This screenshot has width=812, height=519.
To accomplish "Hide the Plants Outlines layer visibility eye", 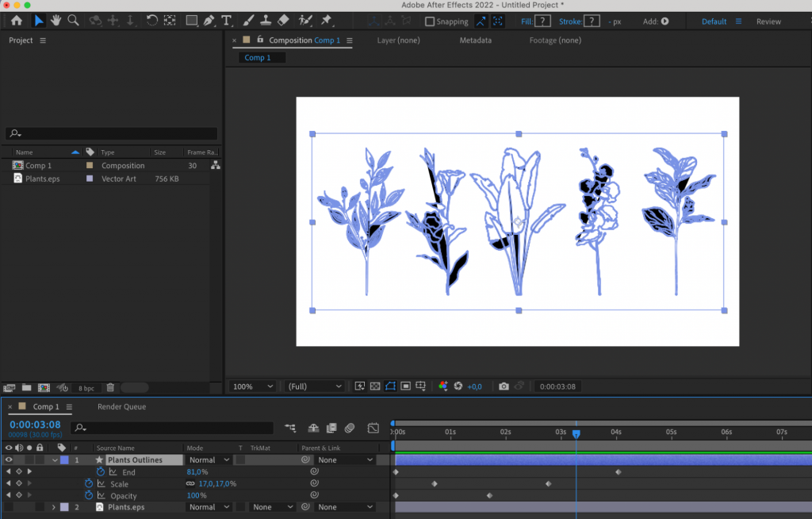I will [9, 459].
